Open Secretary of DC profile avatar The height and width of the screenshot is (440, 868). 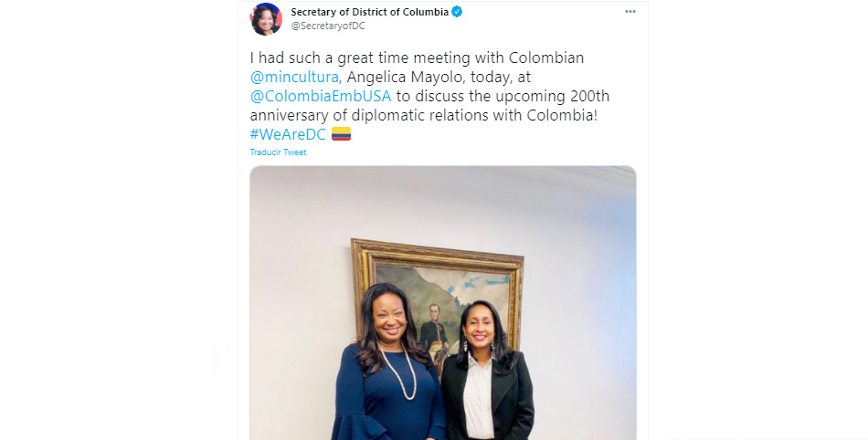pos(266,19)
